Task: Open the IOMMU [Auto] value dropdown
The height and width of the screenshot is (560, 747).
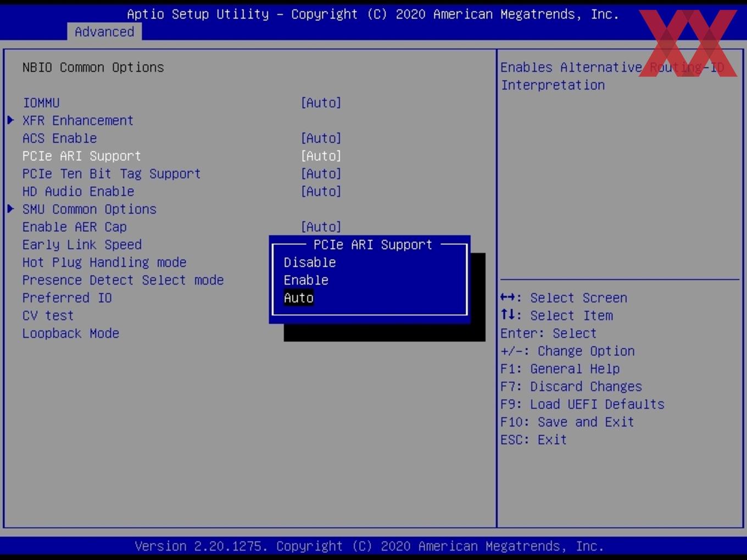Action: (321, 103)
